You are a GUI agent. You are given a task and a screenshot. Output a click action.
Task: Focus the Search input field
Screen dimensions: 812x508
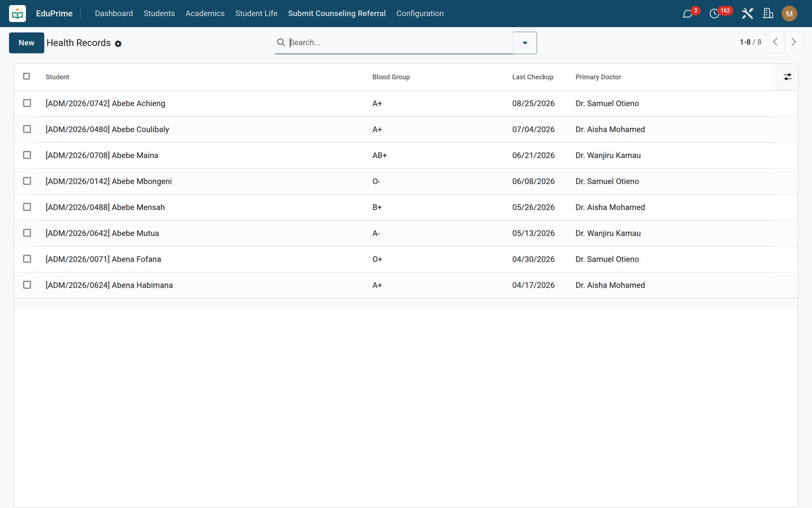click(400, 43)
